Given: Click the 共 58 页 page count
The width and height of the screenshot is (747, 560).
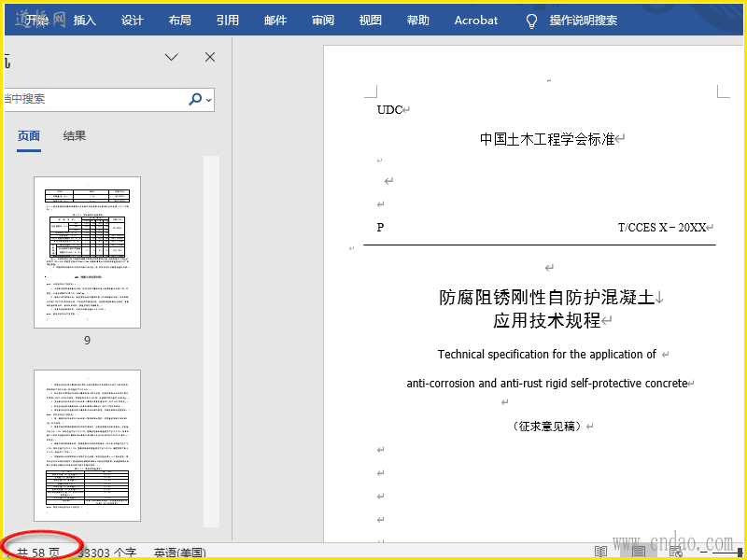Looking at the screenshot, I should pos(38,553).
